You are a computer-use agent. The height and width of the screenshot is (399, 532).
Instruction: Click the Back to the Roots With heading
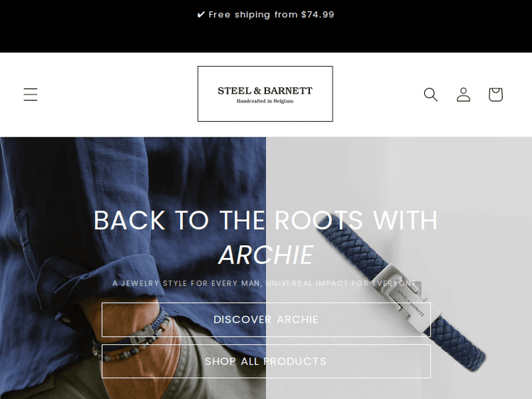pyautogui.click(x=266, y=220)
